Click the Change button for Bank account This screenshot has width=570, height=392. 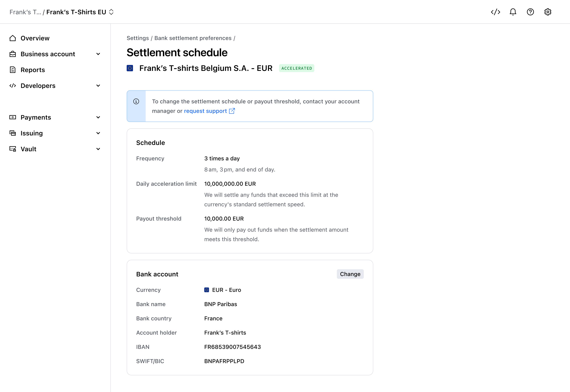pos(350,274)
